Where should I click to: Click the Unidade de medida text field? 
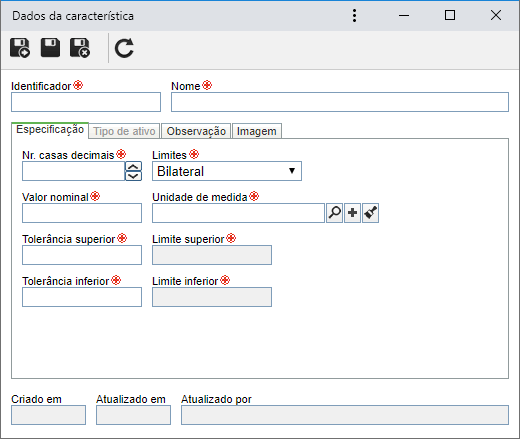point(238,213)
